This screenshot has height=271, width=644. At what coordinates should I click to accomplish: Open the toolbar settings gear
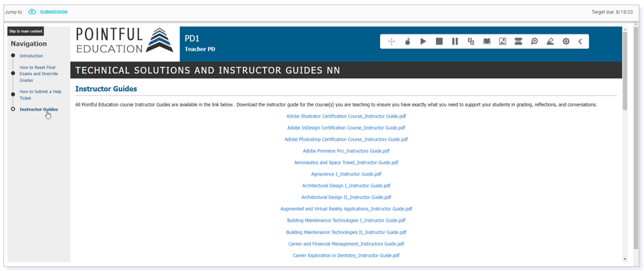tap(566, 41)
